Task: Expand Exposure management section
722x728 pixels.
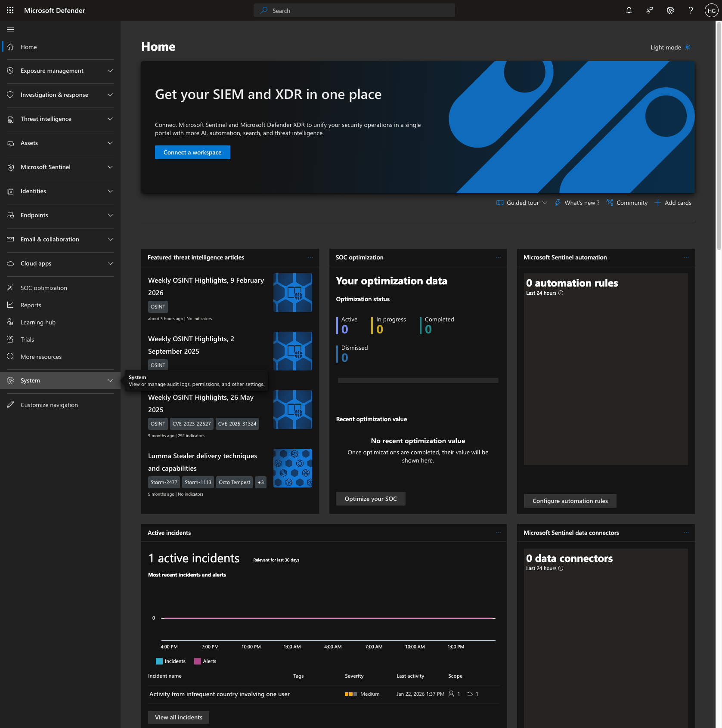Action: (60, 71)
